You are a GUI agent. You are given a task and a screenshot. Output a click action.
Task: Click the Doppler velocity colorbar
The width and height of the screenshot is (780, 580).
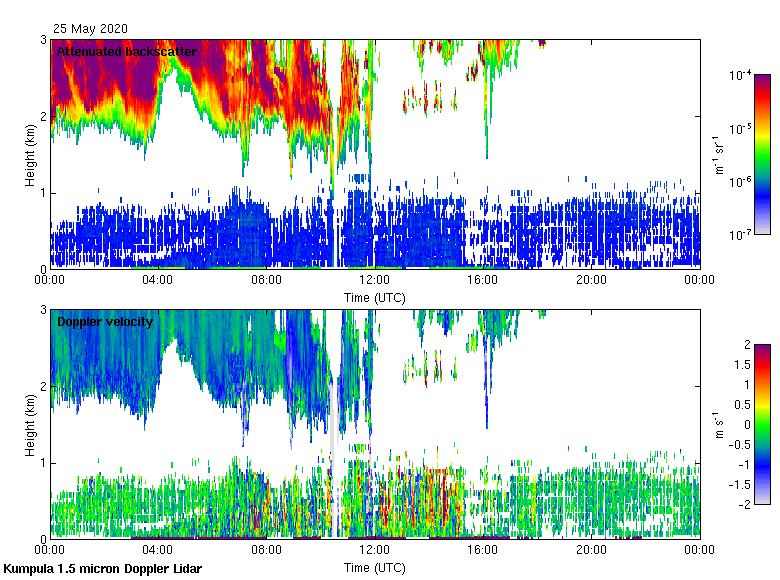pos(762,424)
